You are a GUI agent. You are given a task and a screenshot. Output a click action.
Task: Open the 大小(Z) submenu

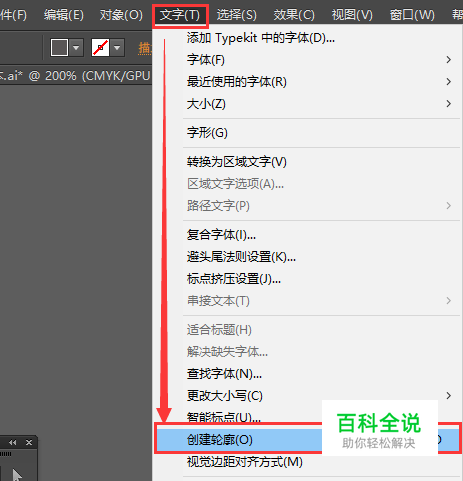click(307, 104)
